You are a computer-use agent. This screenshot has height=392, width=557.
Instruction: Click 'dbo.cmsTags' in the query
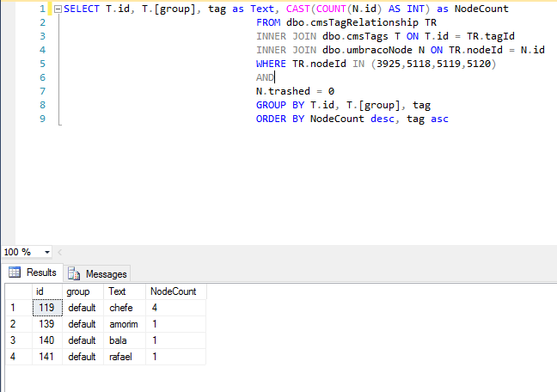355,37
